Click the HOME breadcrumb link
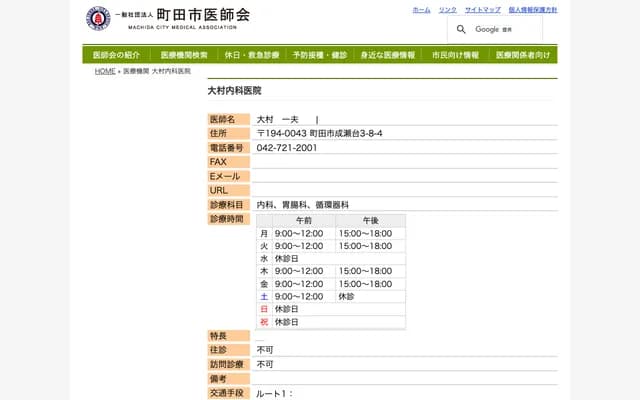640x400 pixels. pyautogui.click(x=105, y=72)
